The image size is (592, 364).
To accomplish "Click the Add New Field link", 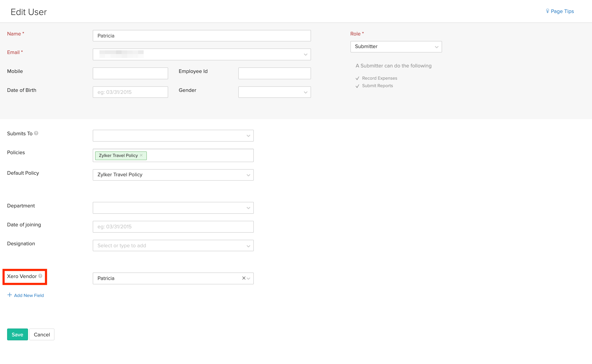I will click(29, 295).
